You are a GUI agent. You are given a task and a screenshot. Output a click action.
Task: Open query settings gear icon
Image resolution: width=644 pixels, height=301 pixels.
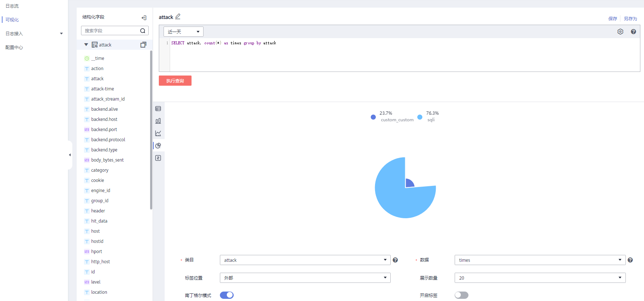click(620, 32)
